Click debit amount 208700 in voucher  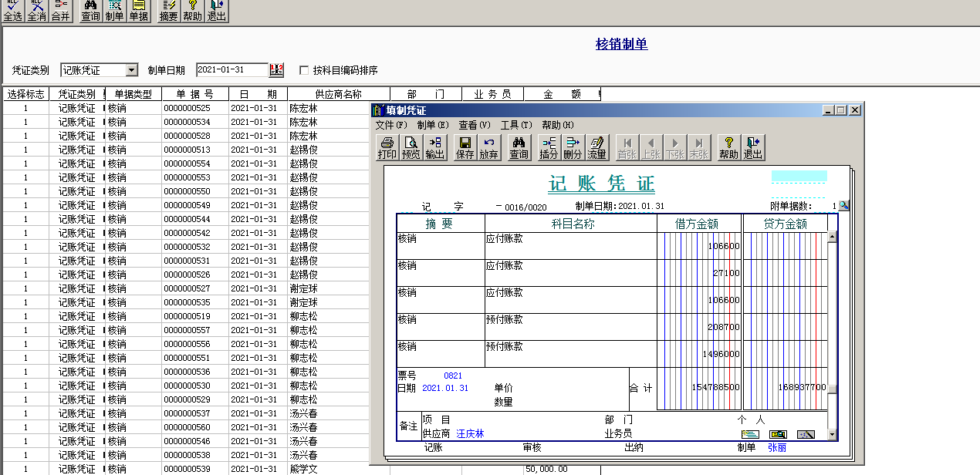coord(724,327)
